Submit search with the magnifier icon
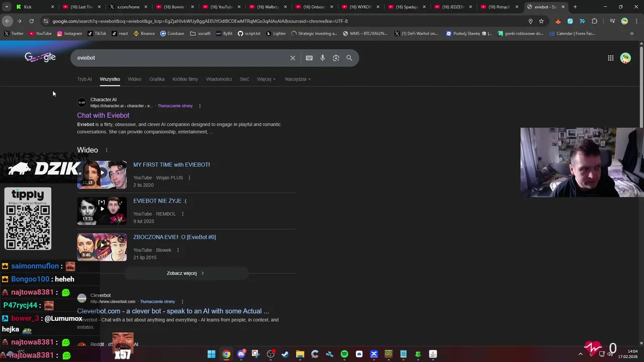This screenshot has width=644, height=362. pos(349,58)
